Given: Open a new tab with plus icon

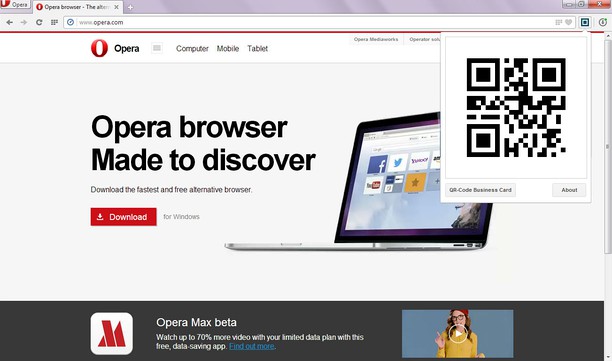Looking at the screenshot, I should (x=130, y=7).
